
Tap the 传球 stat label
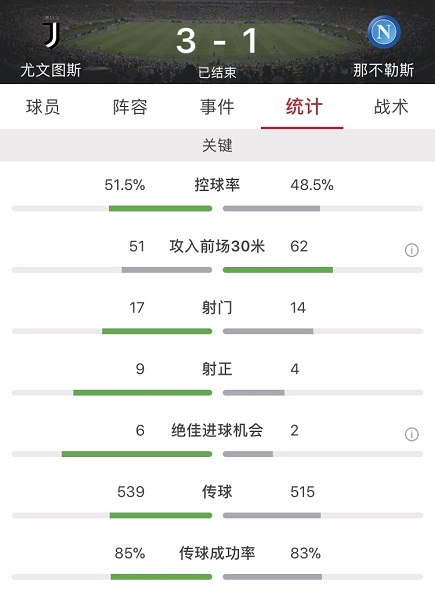point(217,492)
